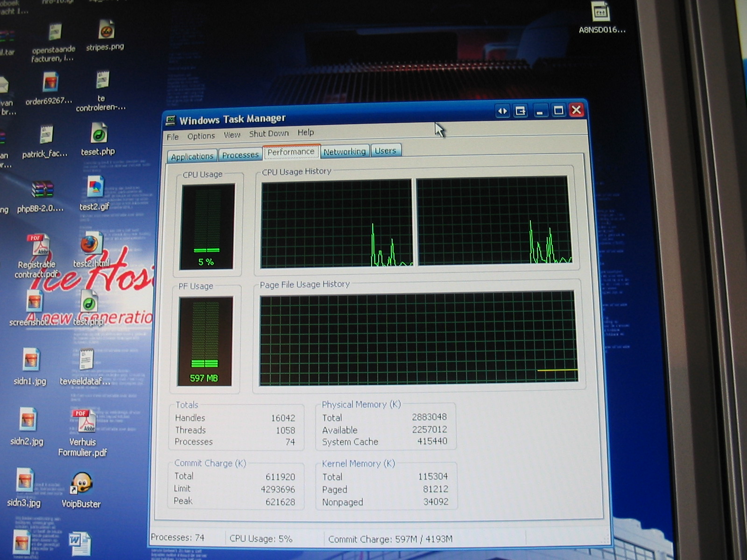Switch to the Processes tab

(240, 155)
